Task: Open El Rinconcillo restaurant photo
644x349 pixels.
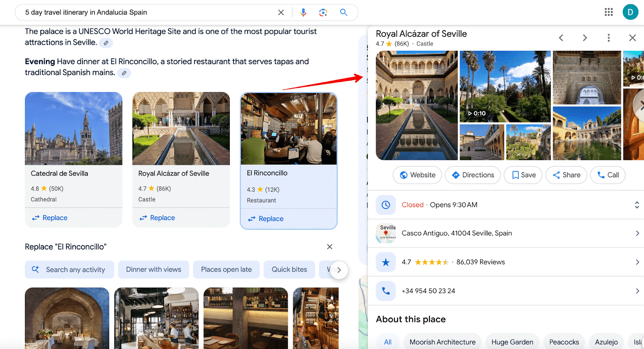Action: click(289, 129)
